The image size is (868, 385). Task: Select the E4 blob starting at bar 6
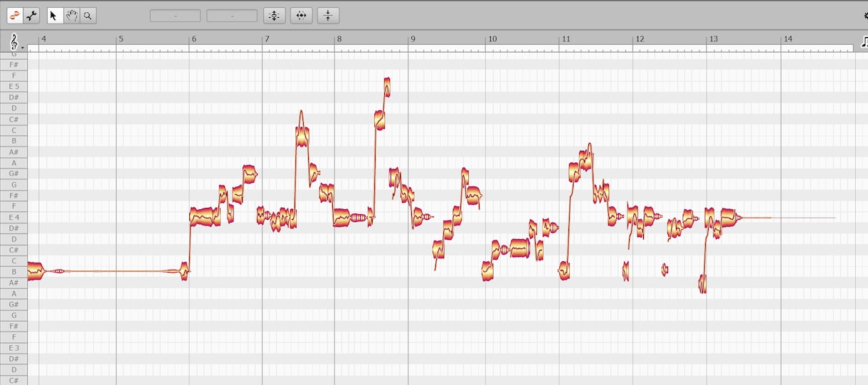(x=203, y=216)
